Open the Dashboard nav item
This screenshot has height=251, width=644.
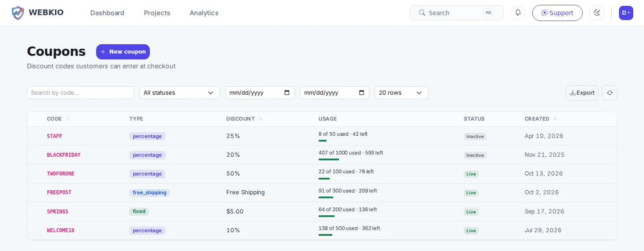pyautogui.click(x=107, y=13)
